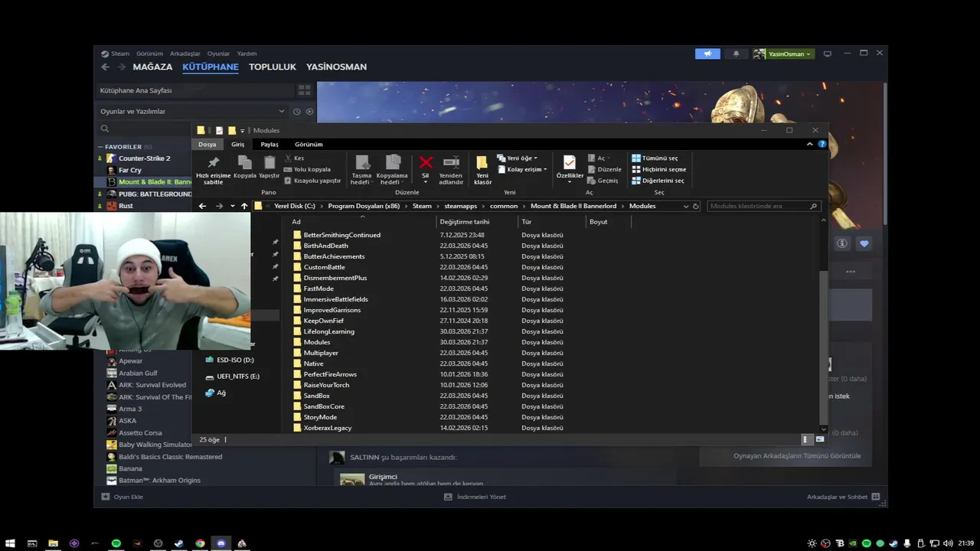This screenshot has height=551, width=980.
Task: Pin to Quick access (Hızlı erişime sabitle)
Action: [213, 170]
